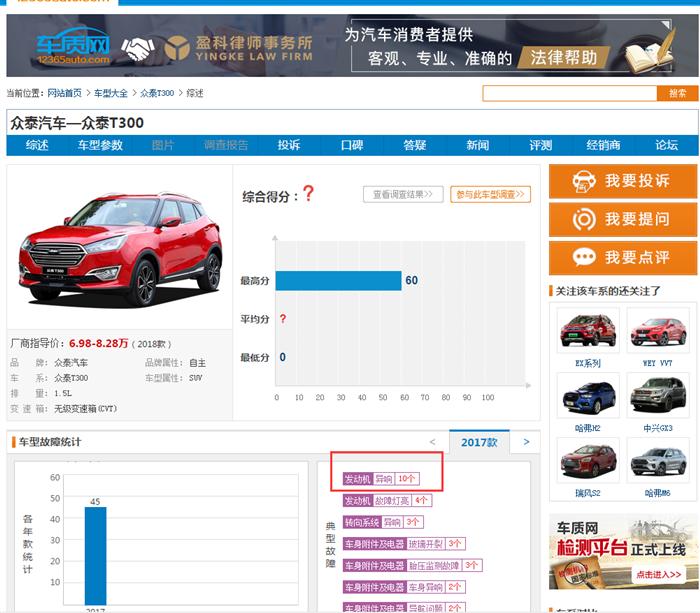Click the previous year arrow beside 2017款
This screenshot has width=700, height=613.
(x=432, y=442)
